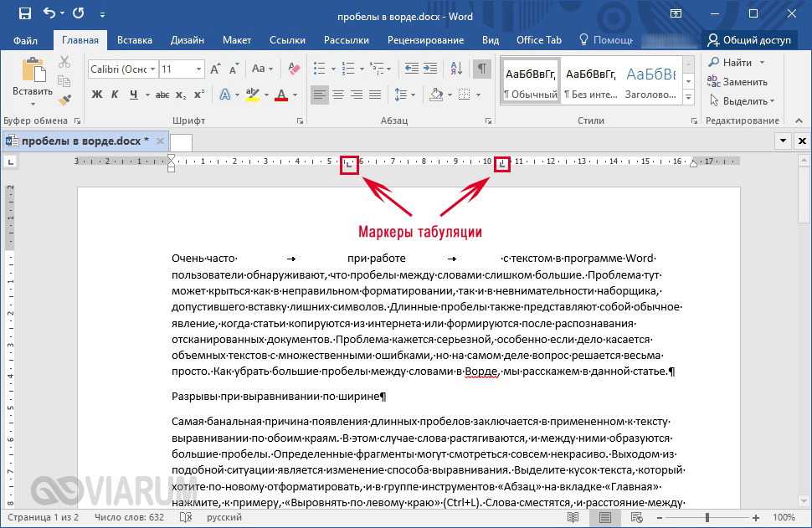The height and width of the screenshot is (528, 812).
Task: Click the red font color button
Action: (x=281, y=95)
